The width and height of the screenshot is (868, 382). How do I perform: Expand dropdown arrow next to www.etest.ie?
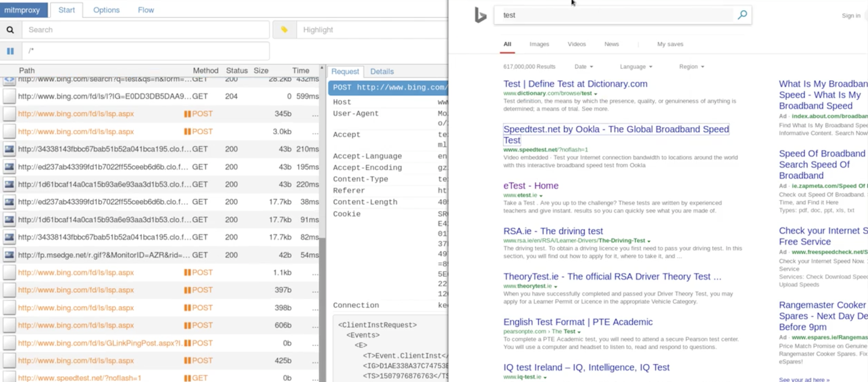tap(541, 196)
